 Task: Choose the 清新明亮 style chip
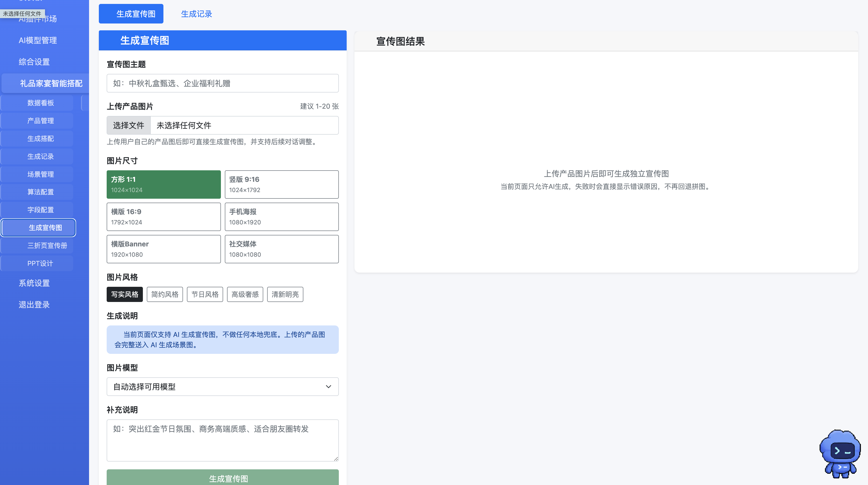[285, 294]
